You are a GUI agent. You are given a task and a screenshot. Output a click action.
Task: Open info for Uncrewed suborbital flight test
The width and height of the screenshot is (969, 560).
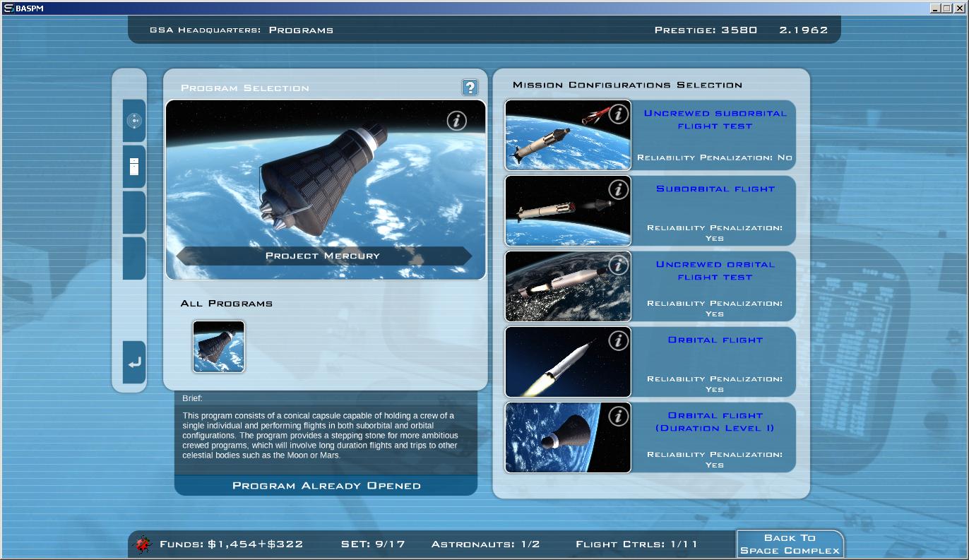point(618,114)
